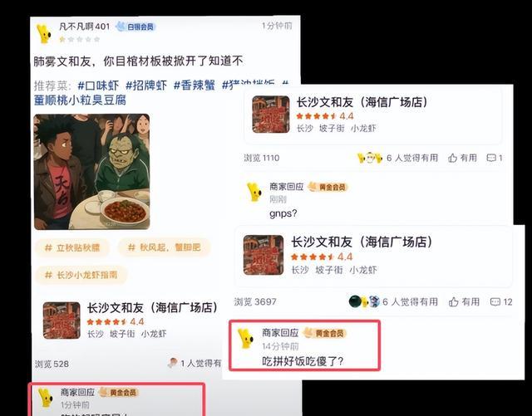The width and height of the screenshot is (532, 416).
Task: Click the thumbs-up 有用 icon beside 浏览 1110
Action: (x=452, y=158)
